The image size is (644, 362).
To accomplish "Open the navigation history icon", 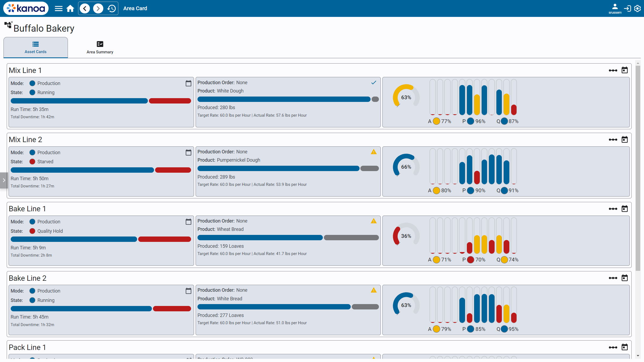I will point(111,9).
